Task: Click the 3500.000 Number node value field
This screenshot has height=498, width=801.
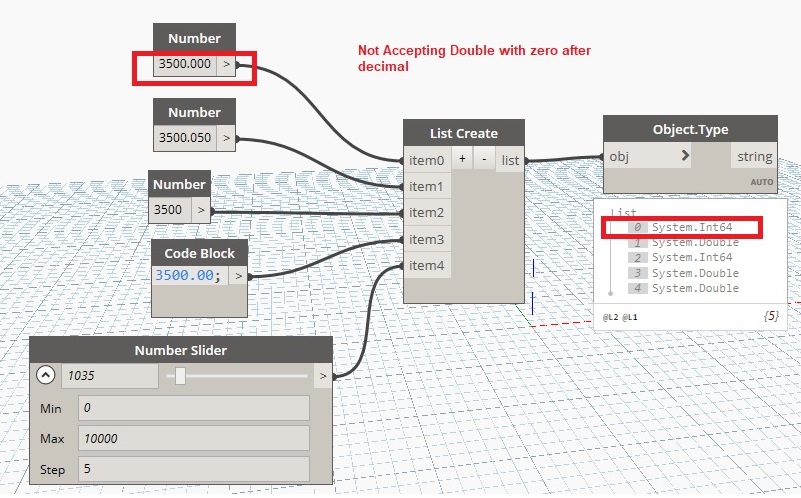Action: pyautogui.click(x=185, y=64)
